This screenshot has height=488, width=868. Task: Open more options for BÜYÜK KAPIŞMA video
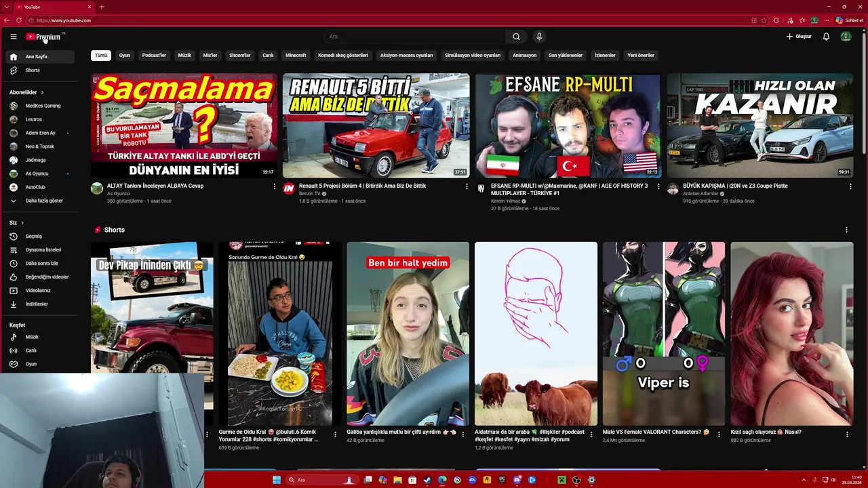pyautogui.click(x=850, y=186)
